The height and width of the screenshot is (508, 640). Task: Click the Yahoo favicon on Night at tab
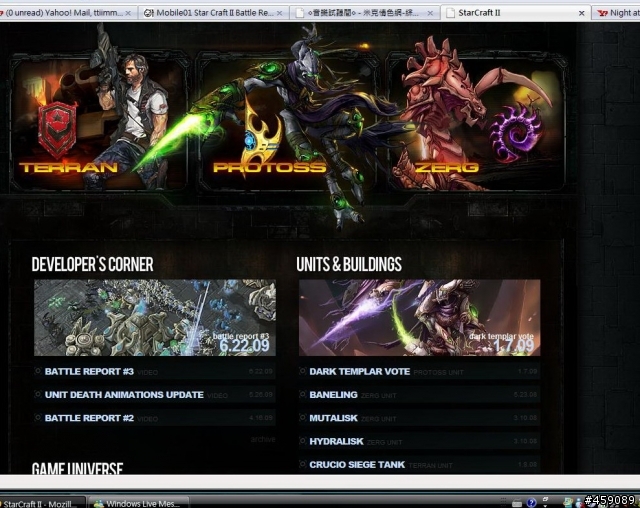pos(602,13)
